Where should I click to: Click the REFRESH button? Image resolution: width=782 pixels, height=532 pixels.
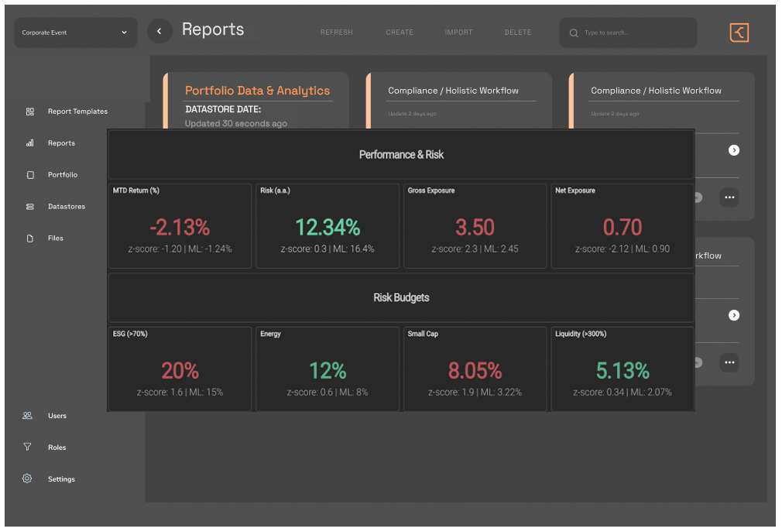[337, 33]
